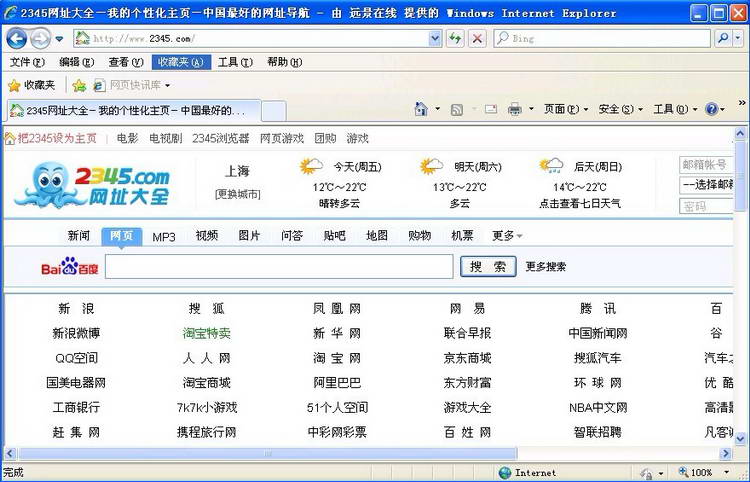Click today's sunny weather icon

(x=311, y=166)
